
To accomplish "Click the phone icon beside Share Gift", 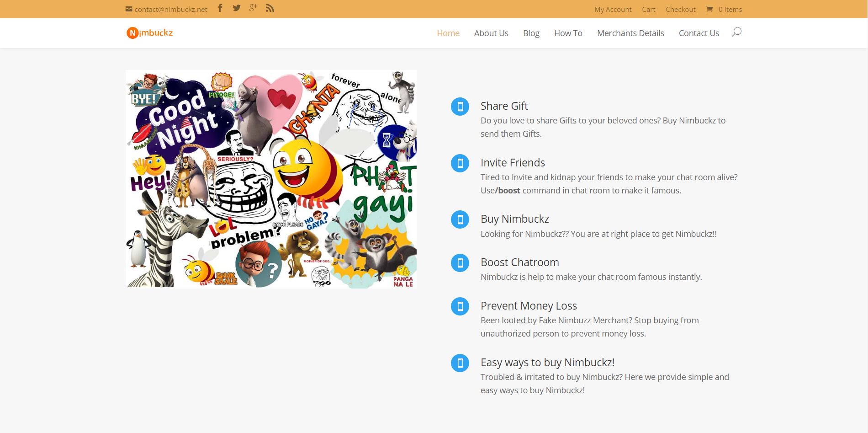I will [460, 107].
